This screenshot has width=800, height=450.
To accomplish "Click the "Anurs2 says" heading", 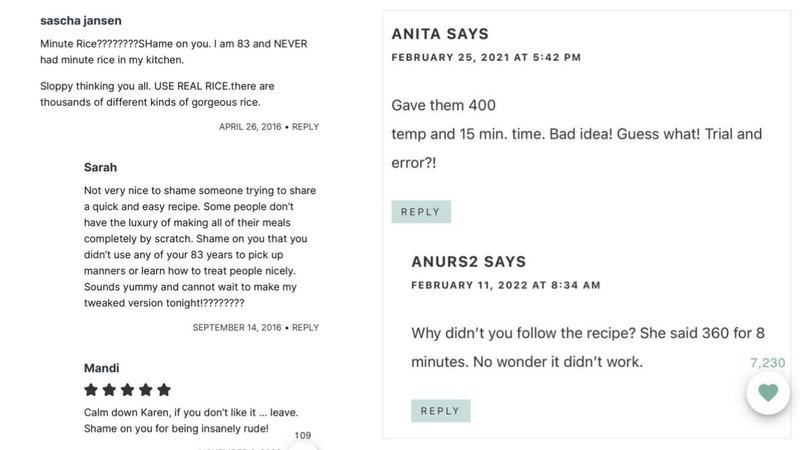I will (x=468, y=262).
